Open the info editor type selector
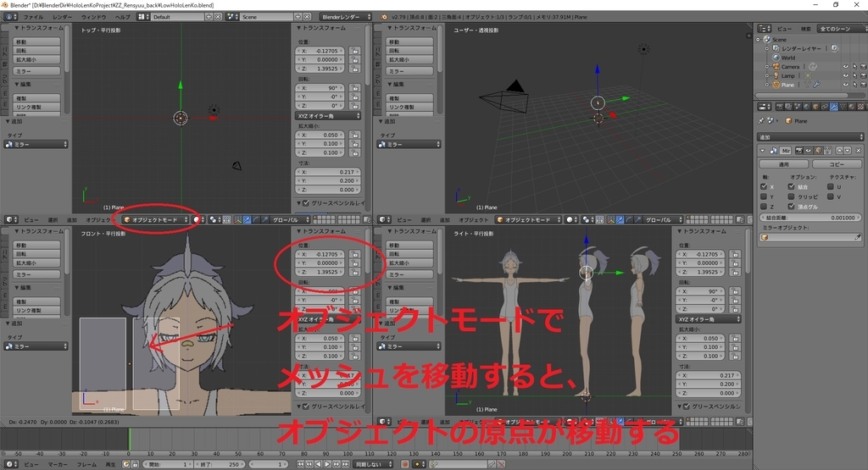 point(11,17)
